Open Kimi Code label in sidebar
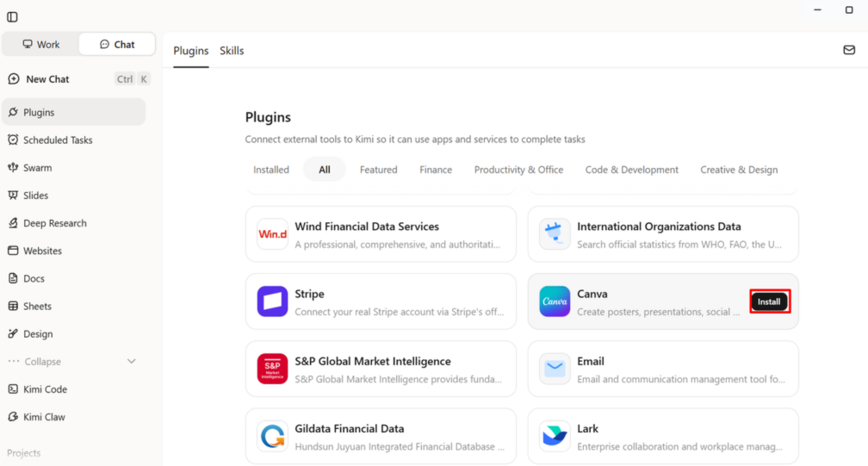Image resolution: width=868 pixels, height=466 pixels. [45, 389]
